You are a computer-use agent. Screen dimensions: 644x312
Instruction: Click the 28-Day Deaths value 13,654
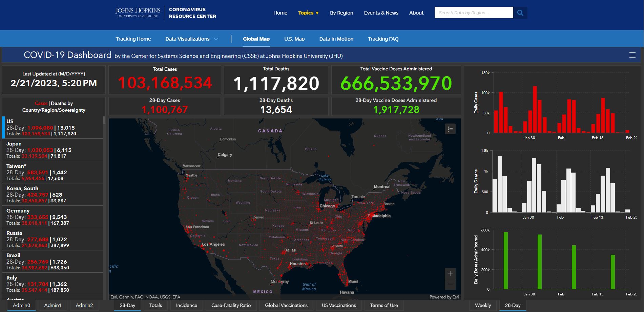pyautogui.click(x=276, y=110)
